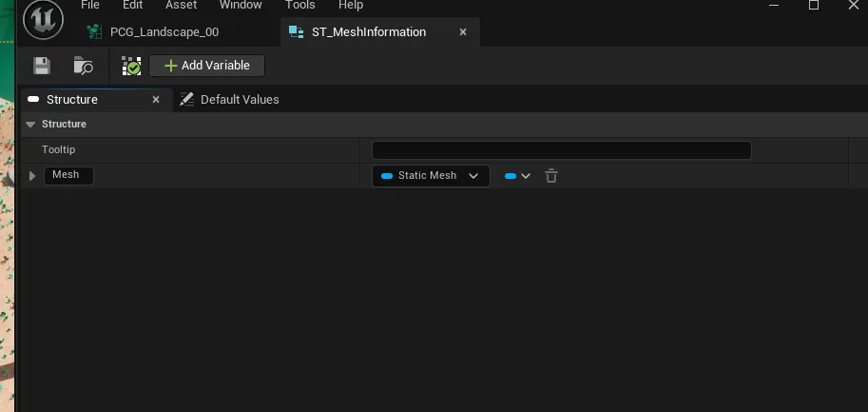Click the Tooltip text field
Screen dimensions: 868x412
561,150
